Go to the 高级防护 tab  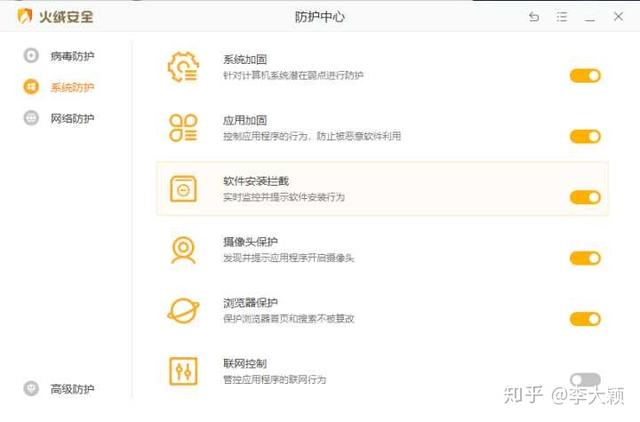pyautogui.click(x=72, y=389)
